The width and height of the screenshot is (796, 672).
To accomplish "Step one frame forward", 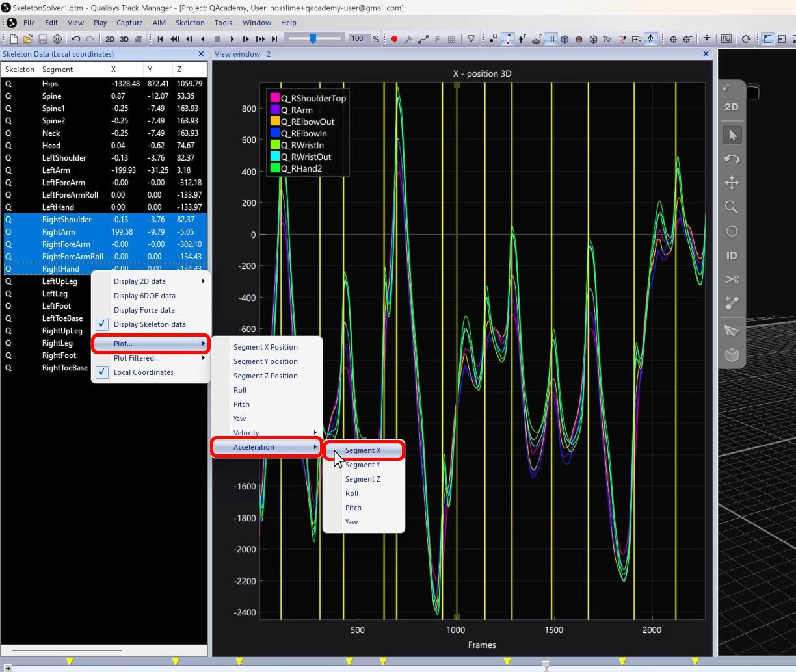I will [246, 39].
